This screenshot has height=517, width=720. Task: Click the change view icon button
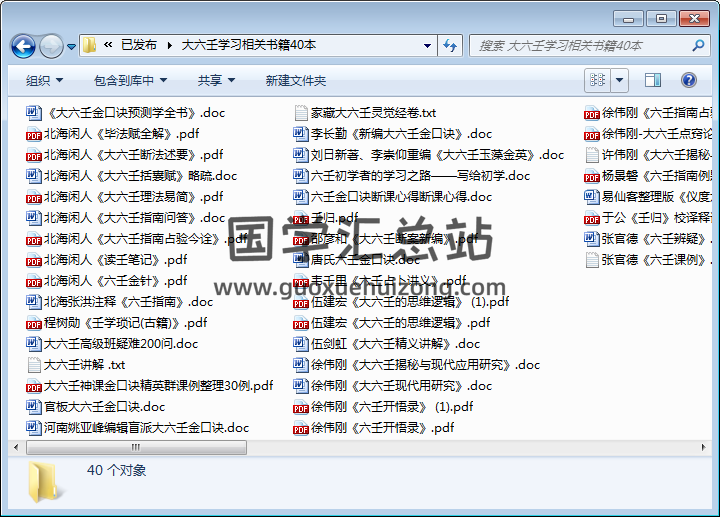(x=597, y=80)
